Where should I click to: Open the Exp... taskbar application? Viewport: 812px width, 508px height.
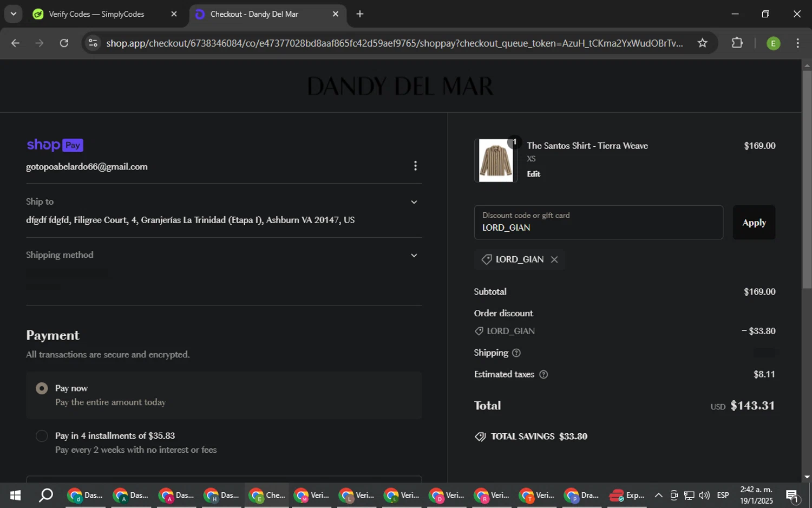pyautogui.click(x=627, y=495)
